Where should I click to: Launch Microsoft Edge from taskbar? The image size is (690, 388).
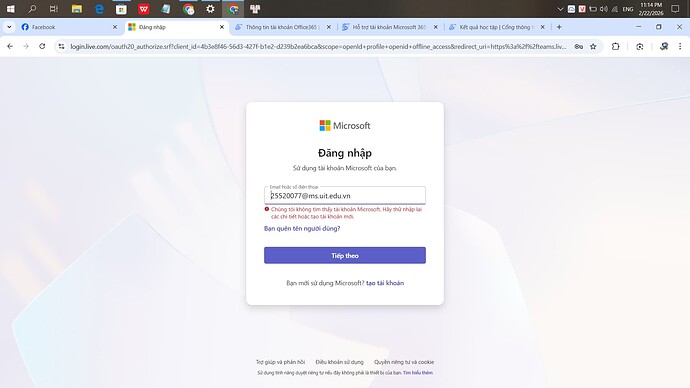coord(99,9)
